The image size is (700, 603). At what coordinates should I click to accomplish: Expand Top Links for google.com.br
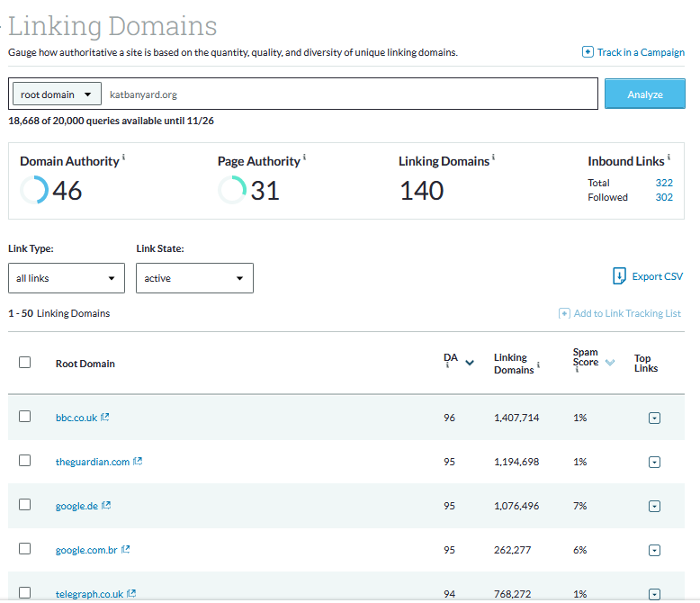pos(654,550)
